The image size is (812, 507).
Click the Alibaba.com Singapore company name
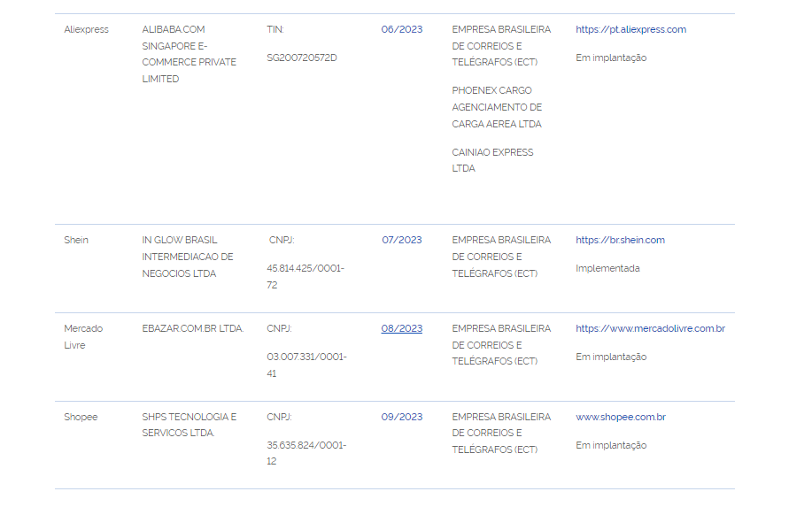click(x=189, y=54)
